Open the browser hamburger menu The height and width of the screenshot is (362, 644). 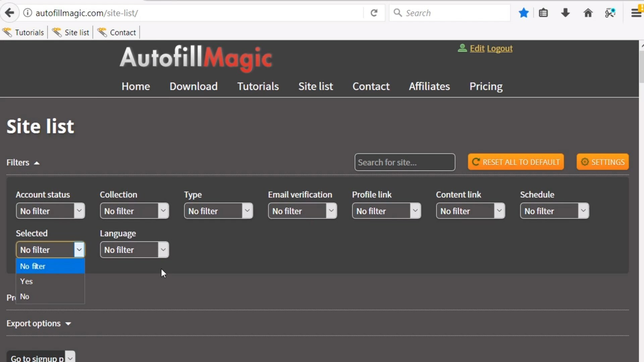636,13
